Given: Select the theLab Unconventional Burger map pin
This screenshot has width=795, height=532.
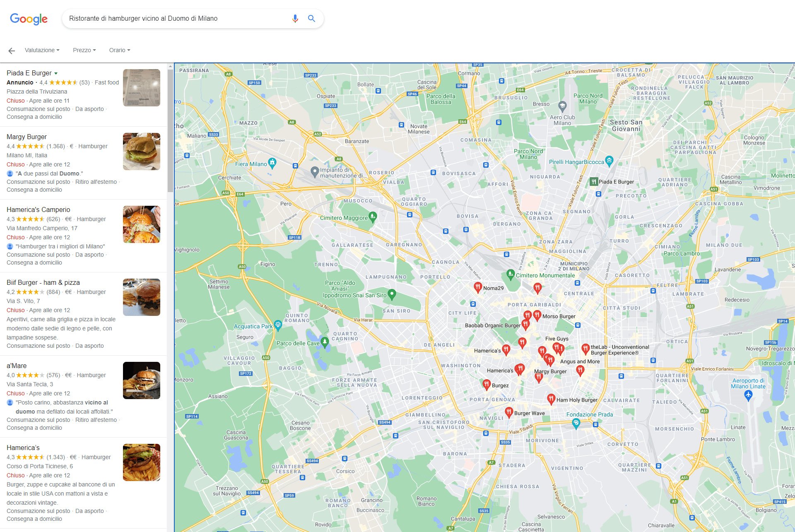Looking at the screenshot, I should (x=585, y=349).
